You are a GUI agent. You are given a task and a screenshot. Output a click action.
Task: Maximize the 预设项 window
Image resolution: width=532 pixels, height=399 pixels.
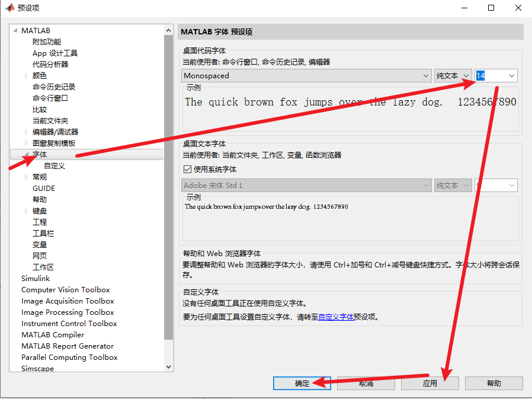(491, 8)
